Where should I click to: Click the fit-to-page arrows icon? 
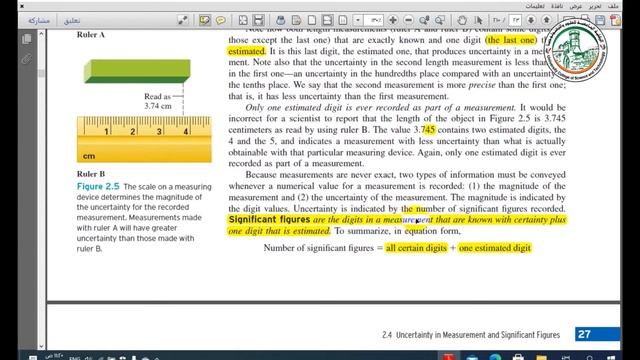click(243, 20)
